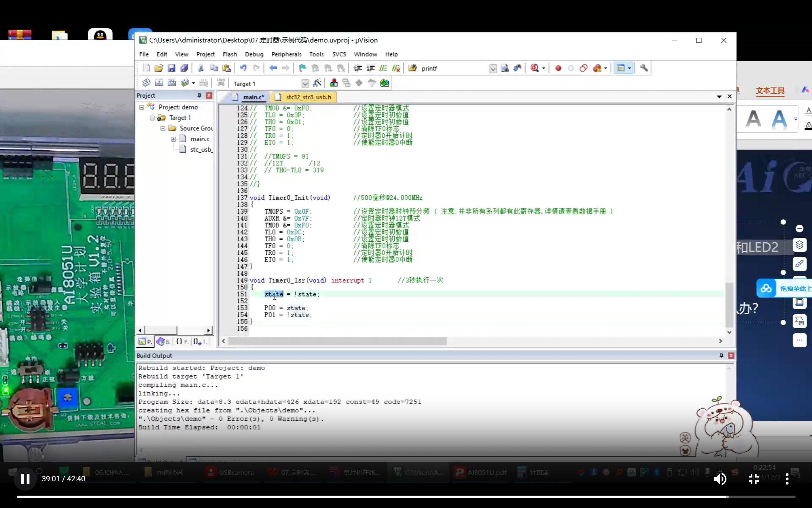Uncomment the selection using slashes with red X
The height and width of the screenshot is (508, 812).
(x=396, y=68)
